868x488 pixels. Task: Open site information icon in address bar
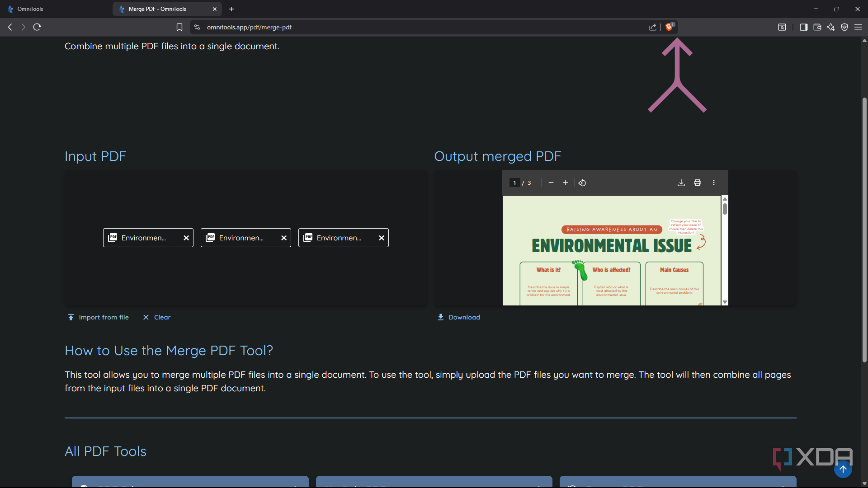[197, 27]
